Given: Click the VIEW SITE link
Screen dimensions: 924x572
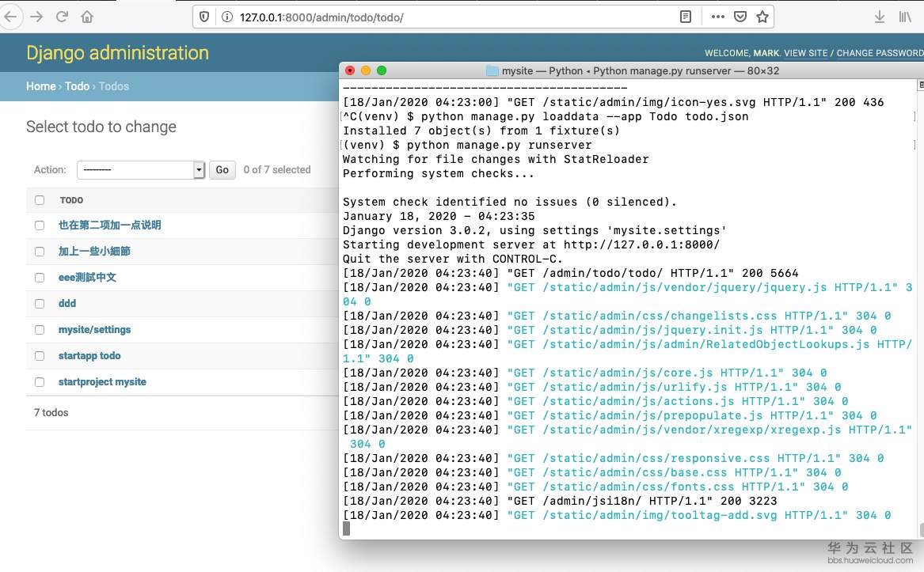Looking at the screenshot, I should [805, 53].
